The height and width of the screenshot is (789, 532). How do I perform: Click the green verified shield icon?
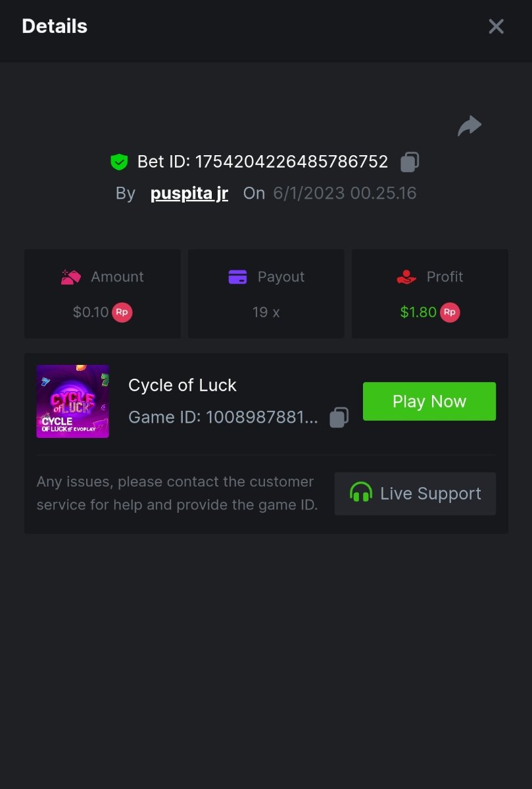(119, 162)
